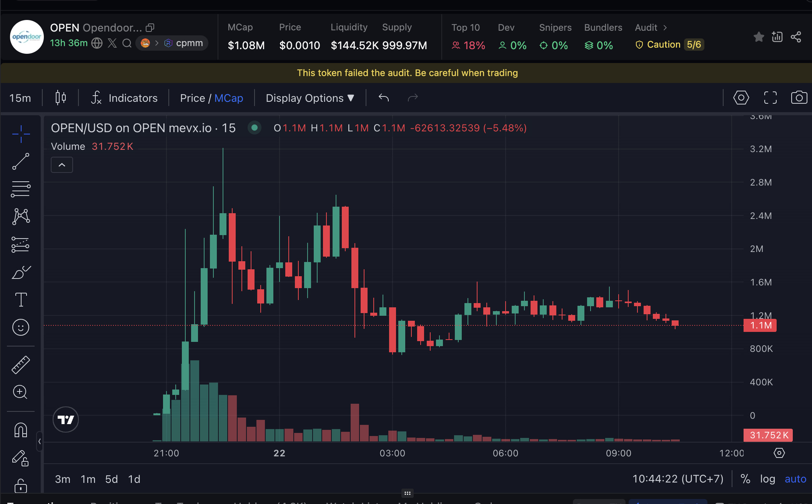Open time axis settings gear
The width and height of the screenshot is (812, 504).
click(779, 453)
